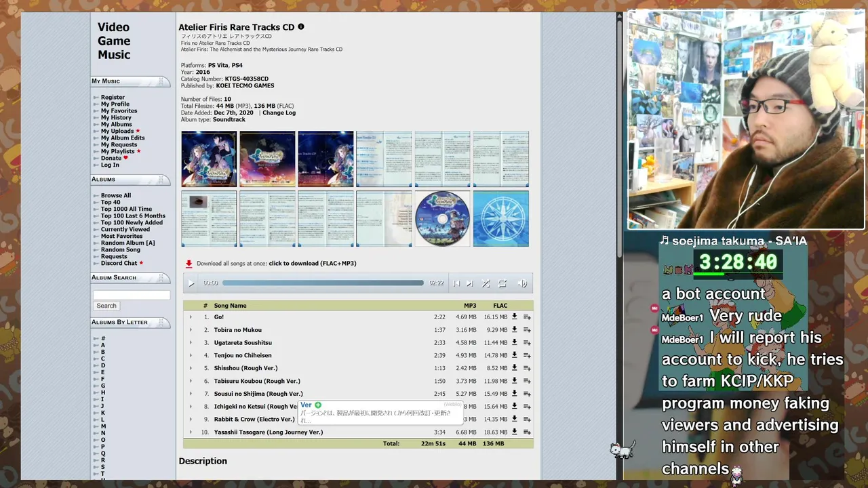Click 'click to download (FLAC+MP3)' link
The image size is (868, 488).
pyautogui.click(x=312, y=264)
